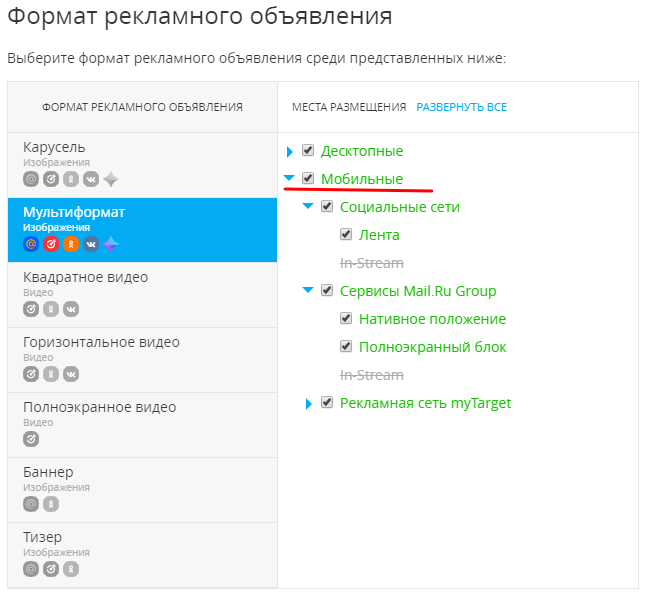Screen dimensions: 645x595
Task: Click the Социальные сети label
Action: tap(400, 207)
